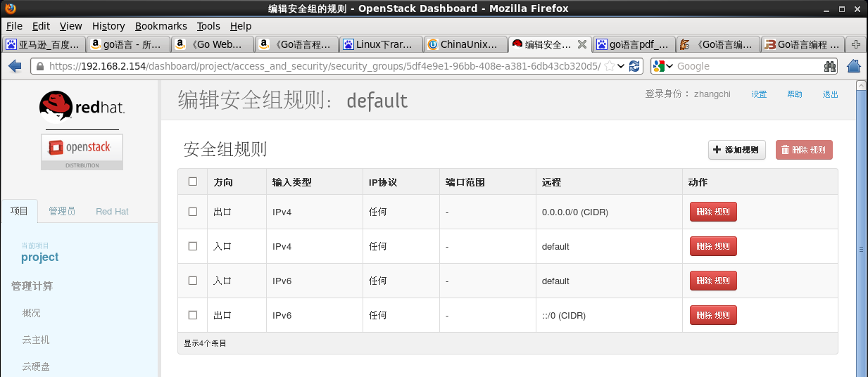Image resolution: width=868 pixels, height=377 pixels.
Task: Click the top 删除 规则 bulk button
Action: (804, 150)
